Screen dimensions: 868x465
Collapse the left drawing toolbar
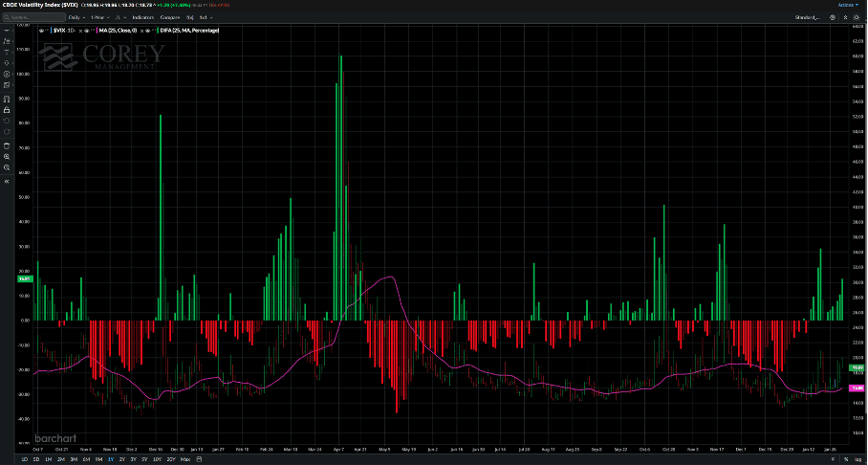[7, 181]
